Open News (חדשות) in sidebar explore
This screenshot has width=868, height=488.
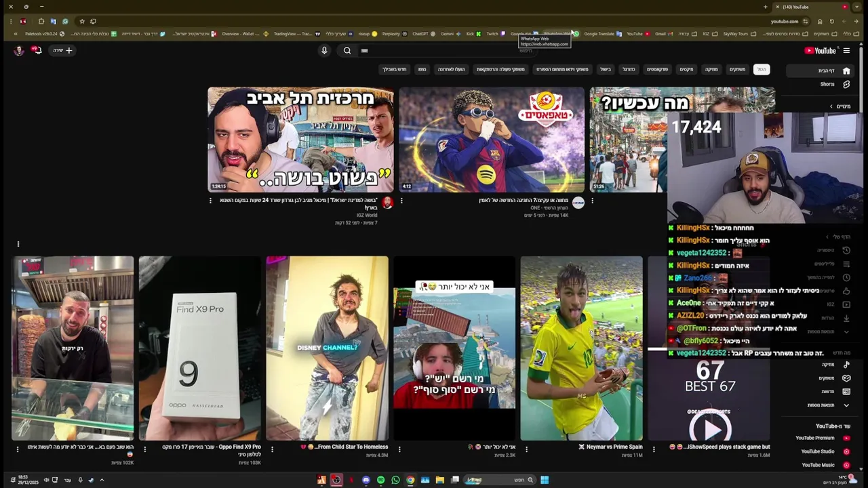834,392
